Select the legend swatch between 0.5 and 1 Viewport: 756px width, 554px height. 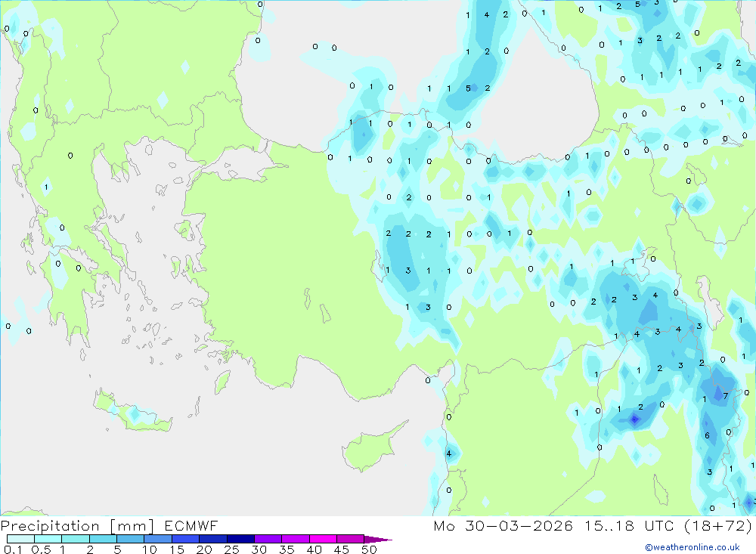click(48, 539)
